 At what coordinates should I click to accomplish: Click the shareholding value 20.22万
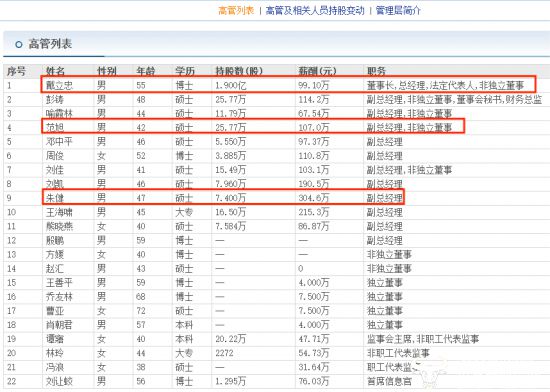230,339
